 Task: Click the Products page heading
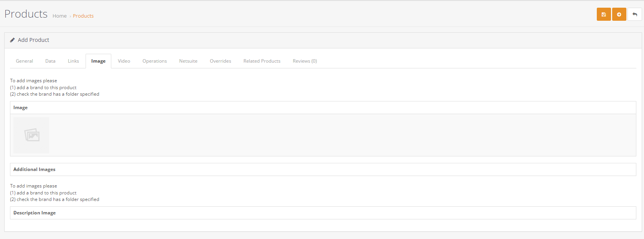pyautogui.click(x=26, y=14)
